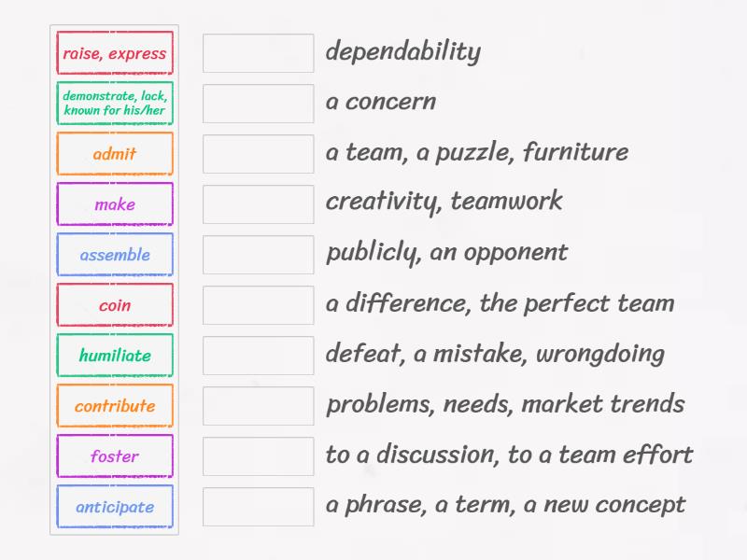Click the 'anticipate' word tile
This screenshot has height=560, width=747.
(x=114, y=507)
